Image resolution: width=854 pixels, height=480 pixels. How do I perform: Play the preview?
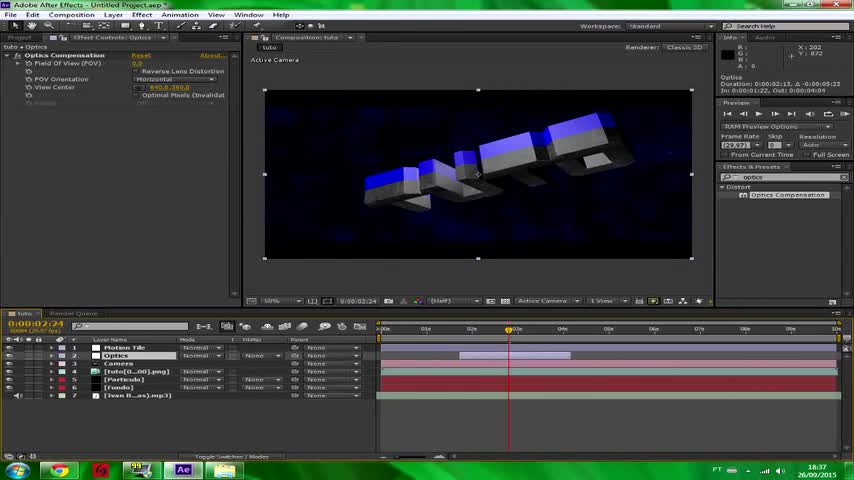pyautogui.click(x=759, y=114)
